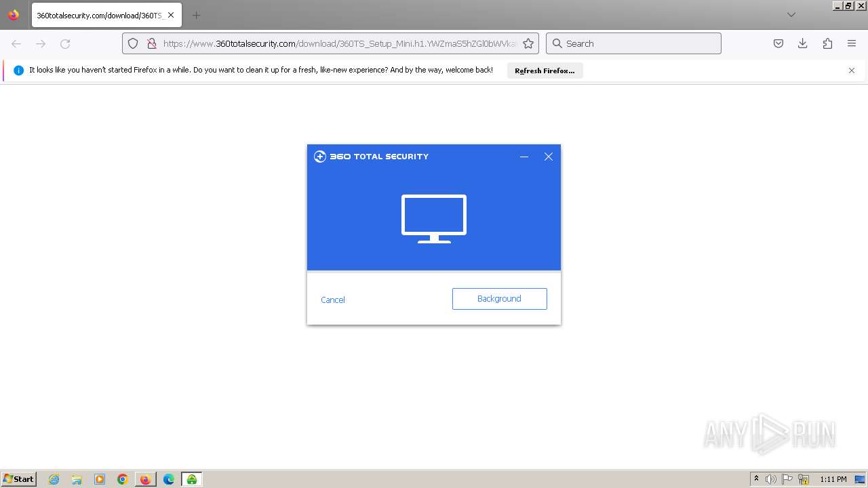Open the tracking protection shield icon
The image size is (868, 488).
click(133, 43)
